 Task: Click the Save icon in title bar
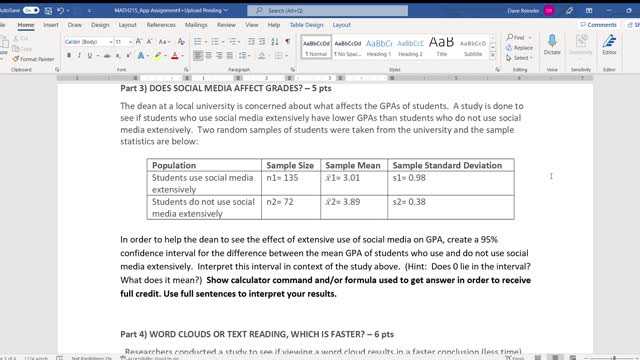tap(48, 11)
